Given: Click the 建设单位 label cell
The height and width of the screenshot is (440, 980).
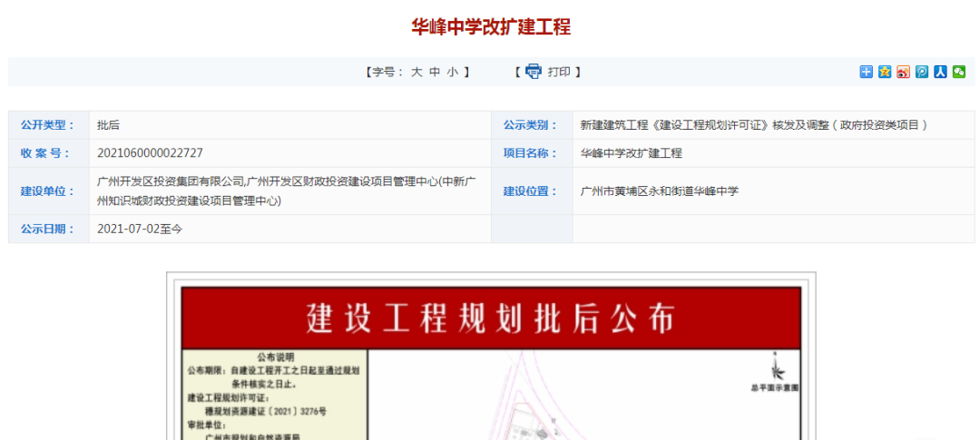Looking at the screenshot, I should (x=49, y=191).
